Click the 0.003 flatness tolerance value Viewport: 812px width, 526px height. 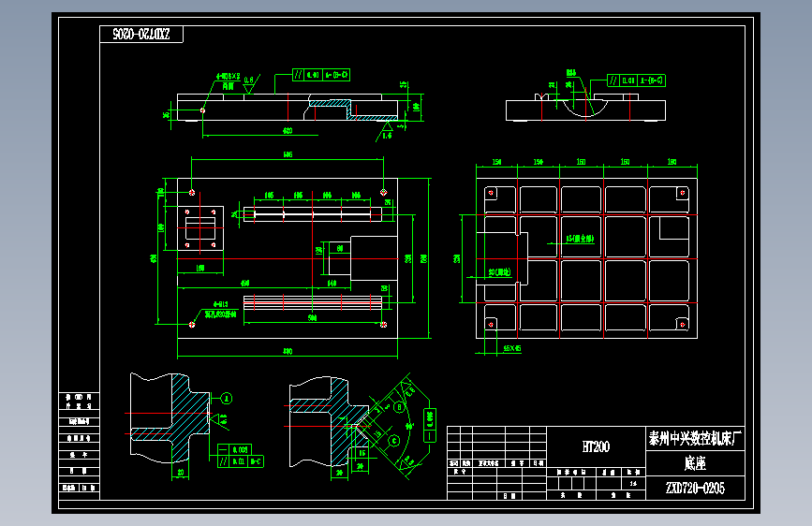[241, 449]
